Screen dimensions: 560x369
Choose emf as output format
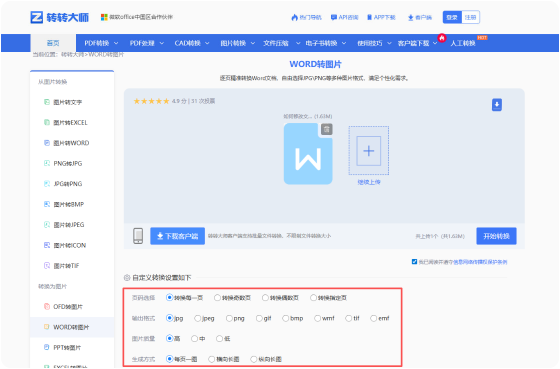click(374, 318)
